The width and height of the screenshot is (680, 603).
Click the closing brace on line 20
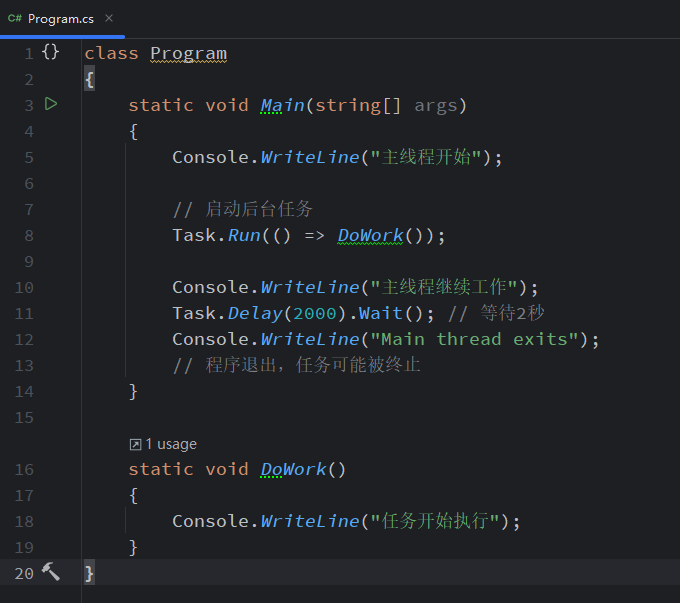[89, 574]
